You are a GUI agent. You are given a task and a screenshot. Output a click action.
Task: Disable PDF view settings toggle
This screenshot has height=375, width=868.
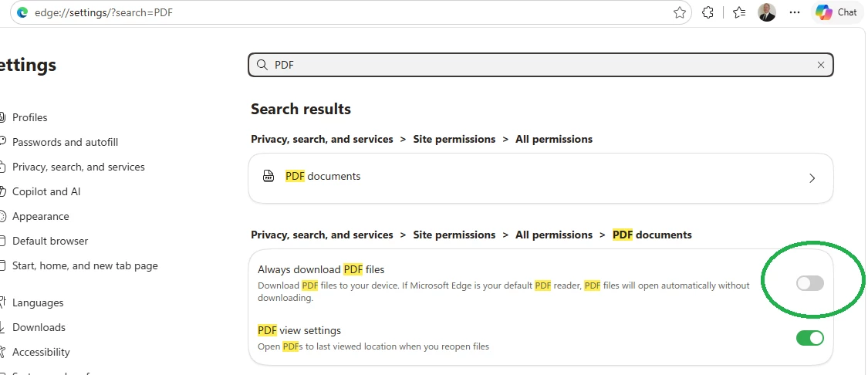tap(810, 338)
